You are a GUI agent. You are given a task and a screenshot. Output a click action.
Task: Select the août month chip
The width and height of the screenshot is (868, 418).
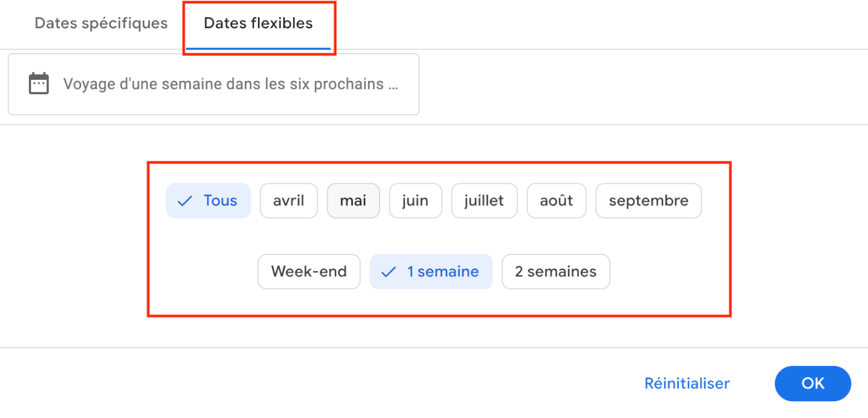pyautogui.click(x=556, y=201)
